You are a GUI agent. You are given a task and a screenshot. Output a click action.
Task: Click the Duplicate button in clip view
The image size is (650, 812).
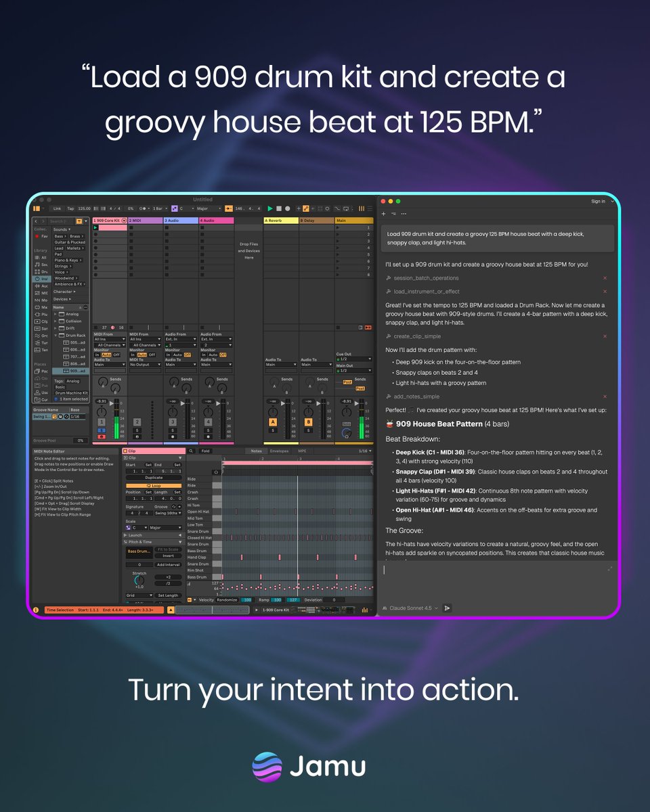click(x=154, y=478)
